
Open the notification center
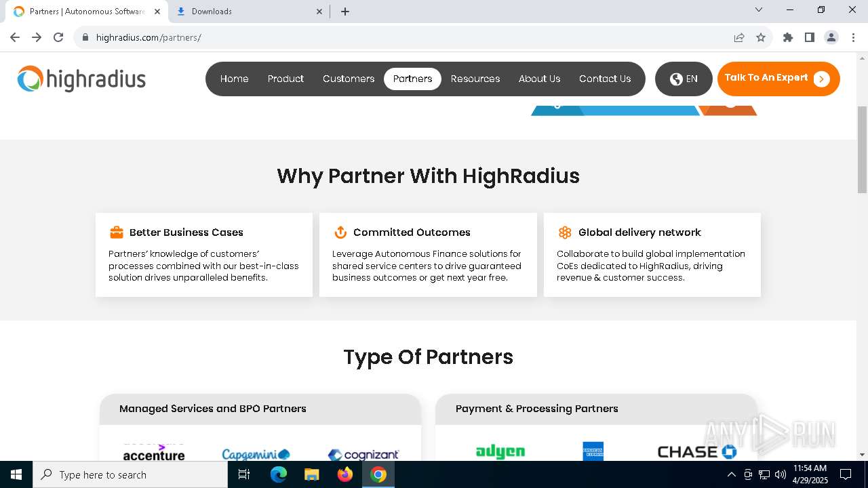846,474
